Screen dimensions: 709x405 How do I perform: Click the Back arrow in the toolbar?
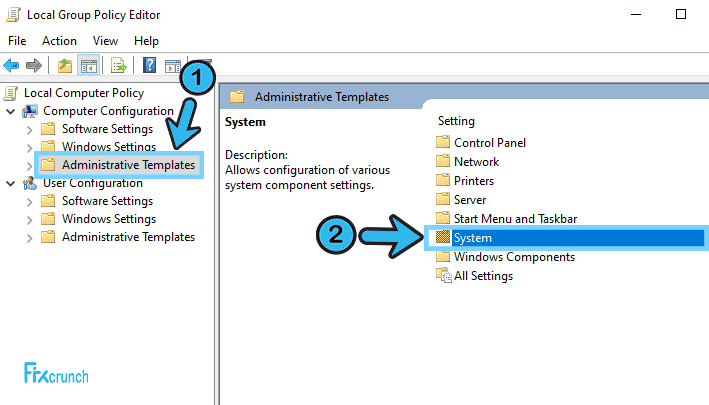point(11,66)
